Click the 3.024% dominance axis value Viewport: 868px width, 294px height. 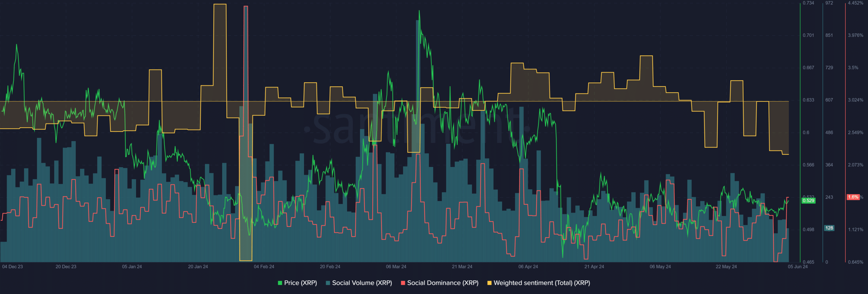click(855, 100)
